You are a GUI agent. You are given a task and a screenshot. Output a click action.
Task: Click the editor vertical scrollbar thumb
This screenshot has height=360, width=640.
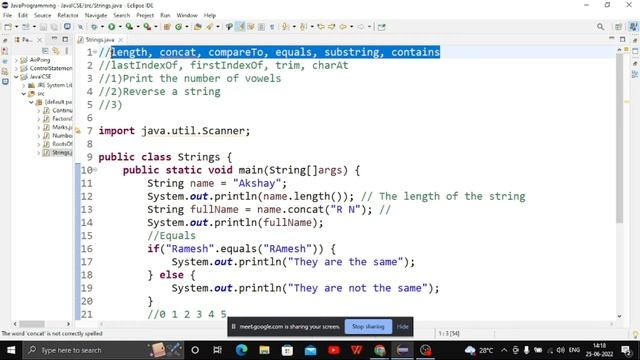tap(619, 138)
